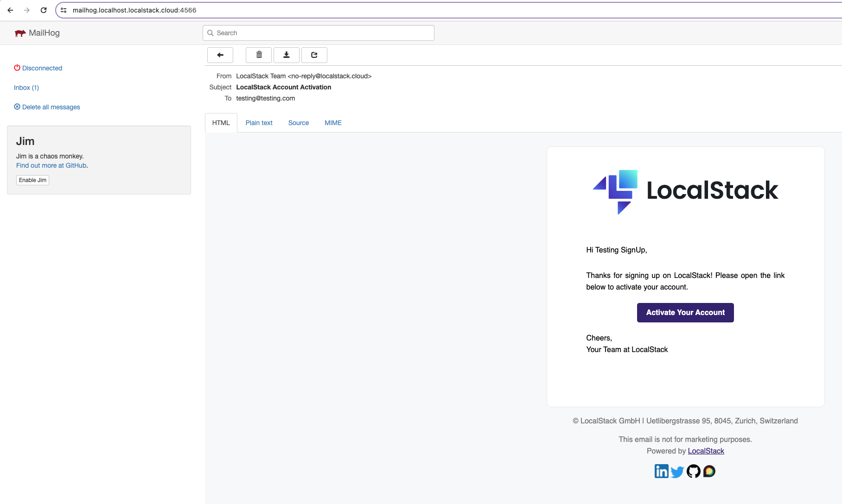Open Inbox (1) in the sidebar
Image resolution: width=842 pixels, height=504 pixels.
tap(26, 88)
